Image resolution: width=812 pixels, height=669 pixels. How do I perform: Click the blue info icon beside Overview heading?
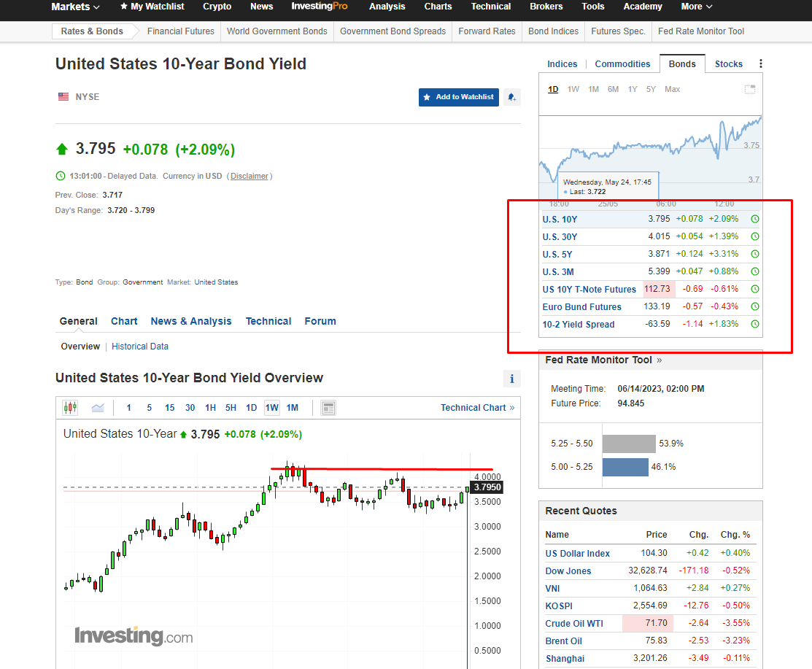[x=511, y=379]
